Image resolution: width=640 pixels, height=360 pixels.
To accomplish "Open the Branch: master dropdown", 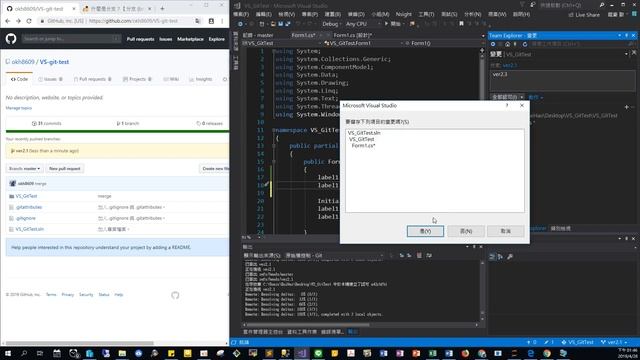I will point(24,169).
